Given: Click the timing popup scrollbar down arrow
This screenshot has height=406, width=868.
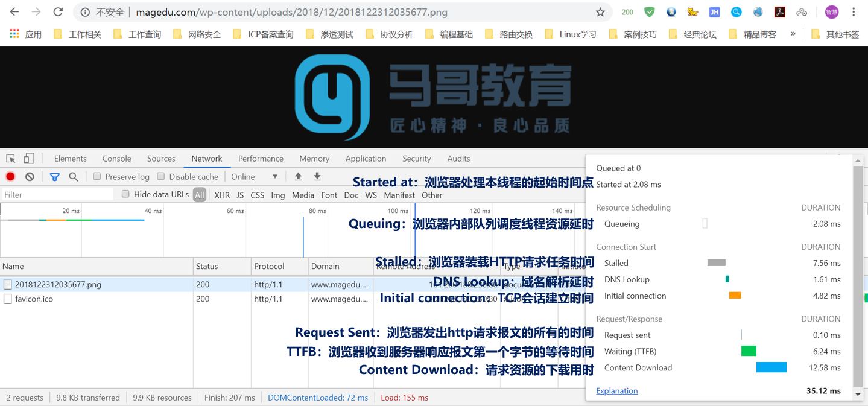Looking at the screenshot, I should point(858,395).
